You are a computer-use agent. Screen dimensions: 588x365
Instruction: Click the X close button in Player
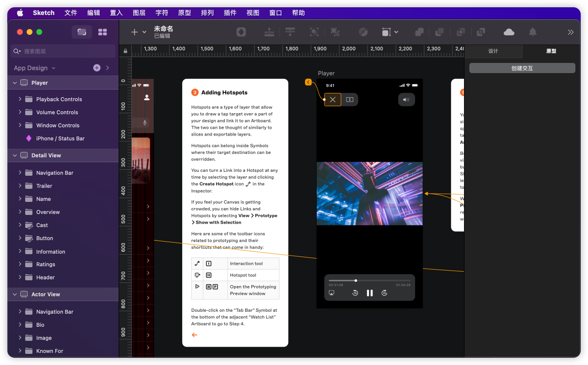(x=333, y=100)
